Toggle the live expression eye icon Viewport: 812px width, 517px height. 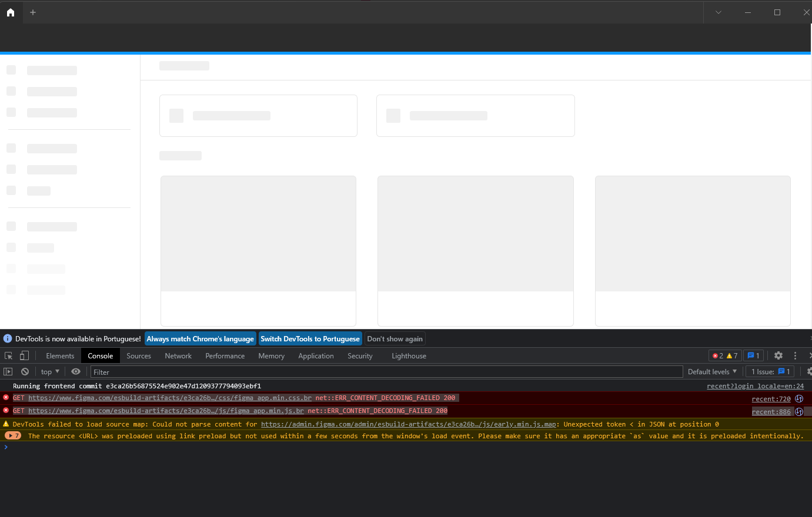[x=76, y=372]
